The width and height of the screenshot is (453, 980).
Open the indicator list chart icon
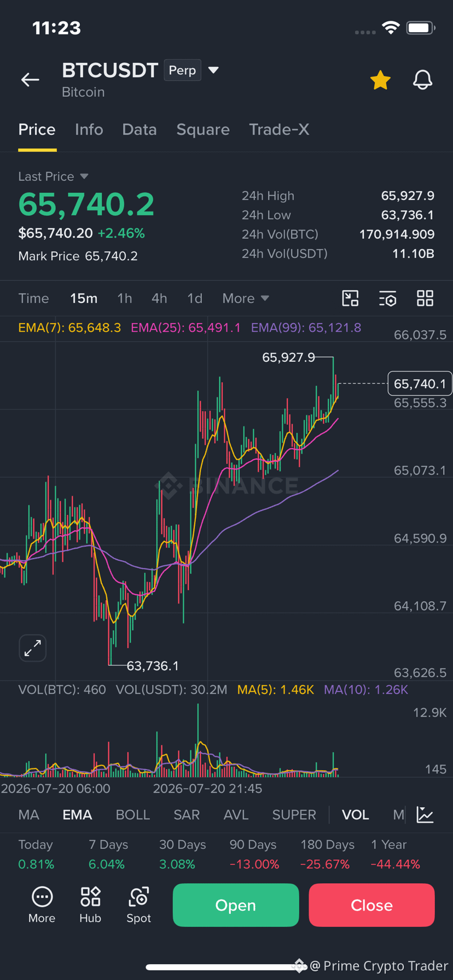click(425, 815)
